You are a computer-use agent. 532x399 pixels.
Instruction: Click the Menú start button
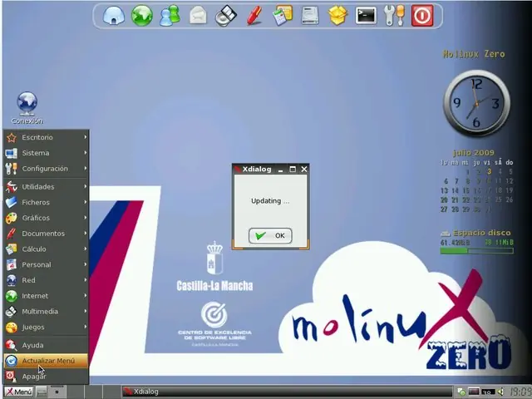[x=18, y=392]
